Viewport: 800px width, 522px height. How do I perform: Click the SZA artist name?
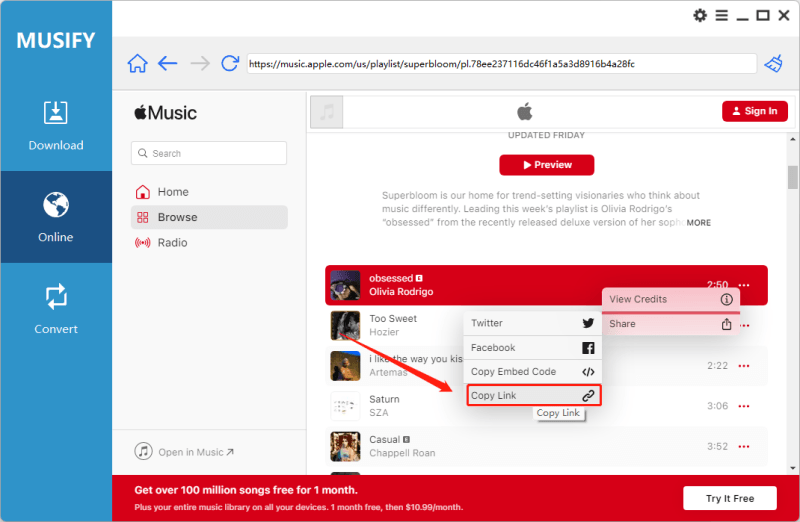(379, 413)
